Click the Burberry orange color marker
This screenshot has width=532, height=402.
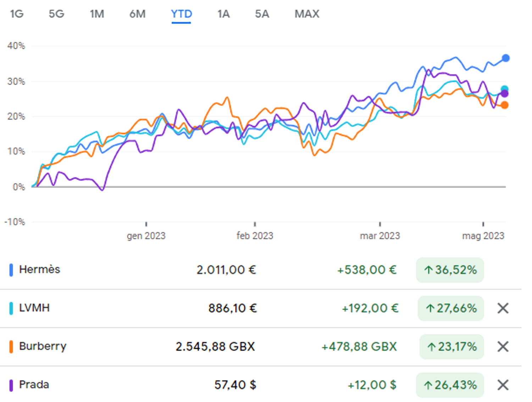coord(11,346)
